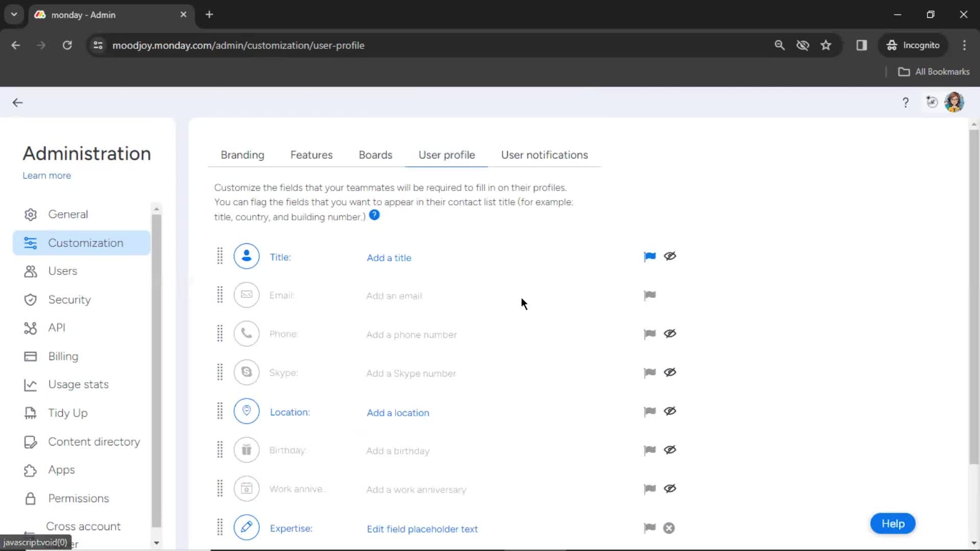The height and width of the screenshot is (551, 980).
Task: Open the Branding tab
Action: point(241,156)
